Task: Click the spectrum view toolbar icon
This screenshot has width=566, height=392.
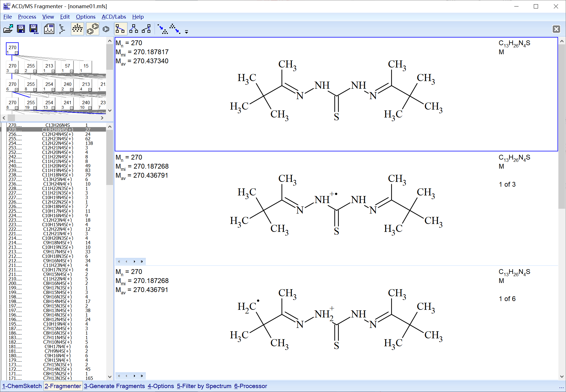Action: click(49, 29)
